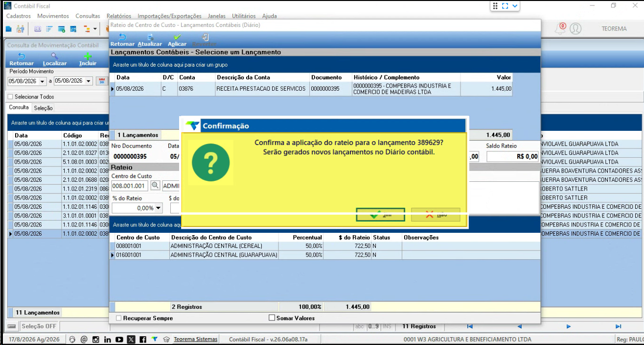Image resolution: width=644 pixels, height=345 pixels.
Task: Confirm with the Sim button
Action: (380, 215)
